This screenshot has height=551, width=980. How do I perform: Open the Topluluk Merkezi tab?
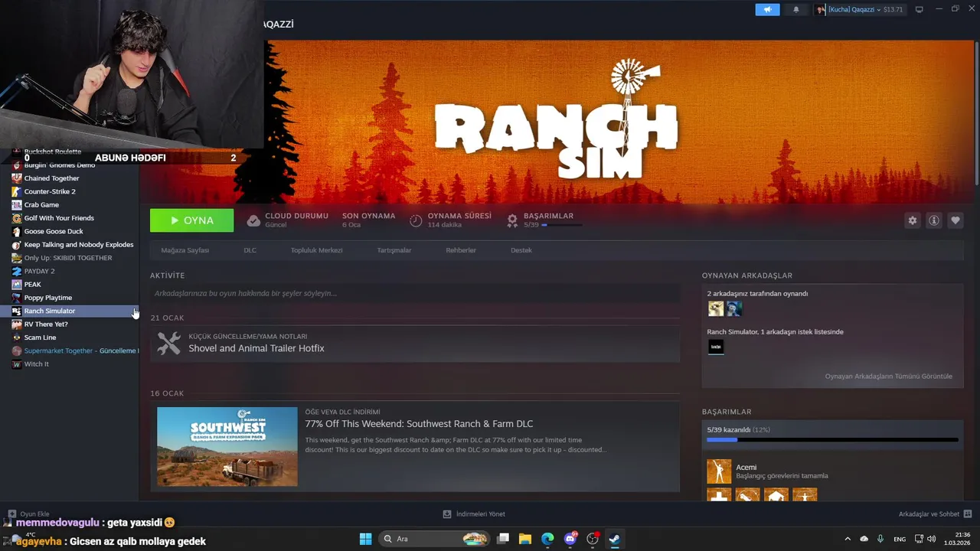click(x=316, y=250)
